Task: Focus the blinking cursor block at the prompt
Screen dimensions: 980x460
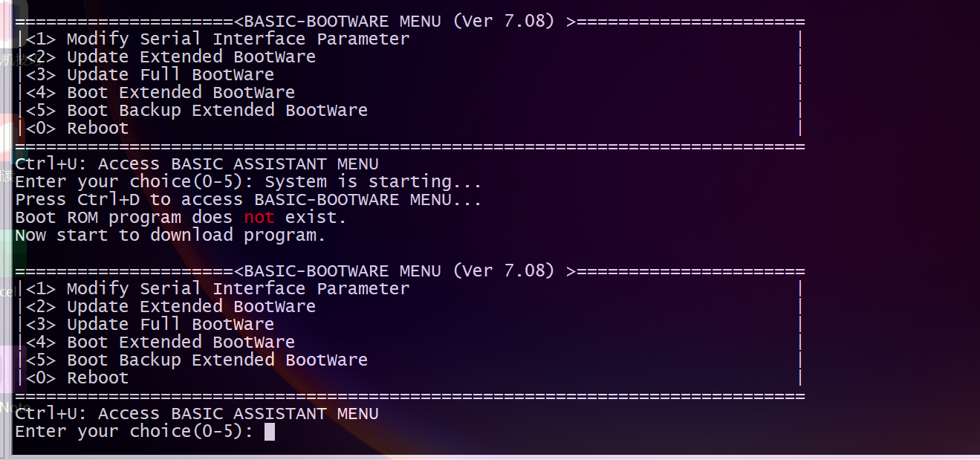Action: [x=270, y=432]
